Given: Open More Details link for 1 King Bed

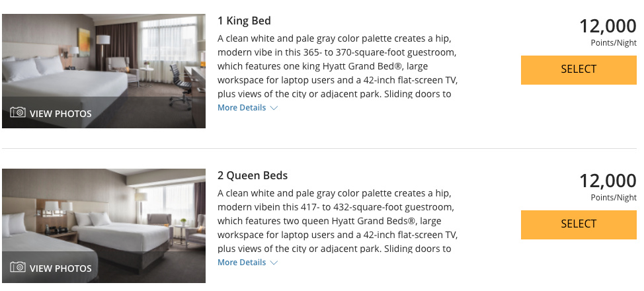Looking at the screenshot, I should (x=242, y=108).
